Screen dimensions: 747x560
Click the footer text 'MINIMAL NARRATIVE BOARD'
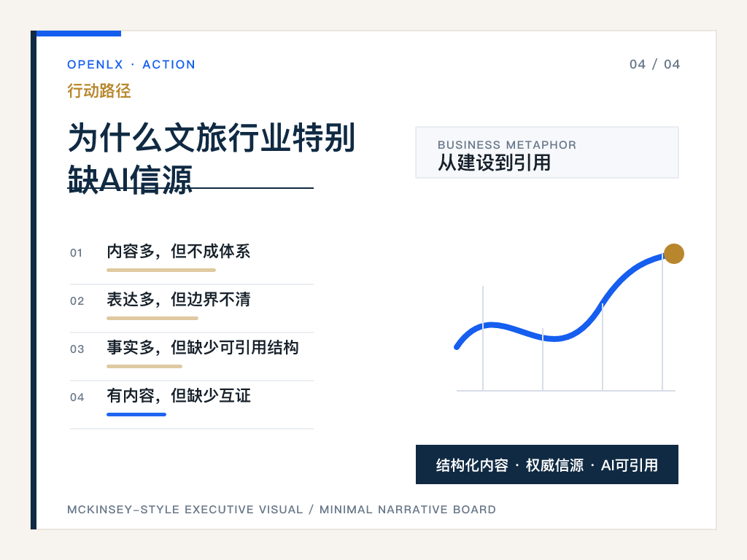408,510
